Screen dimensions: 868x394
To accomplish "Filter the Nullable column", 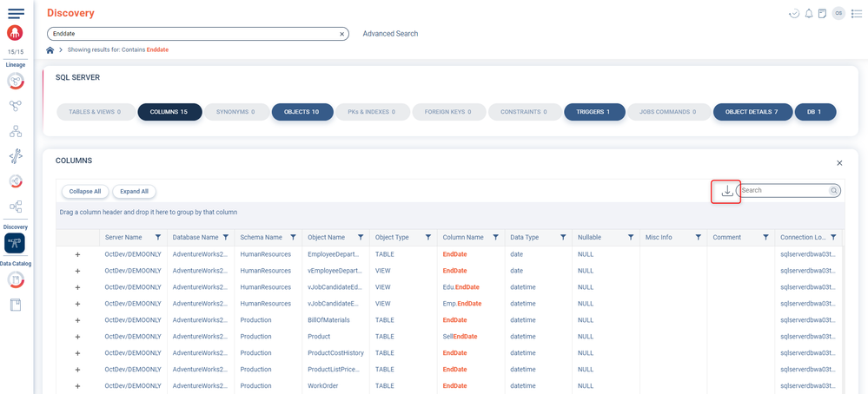I will [631, 237].
